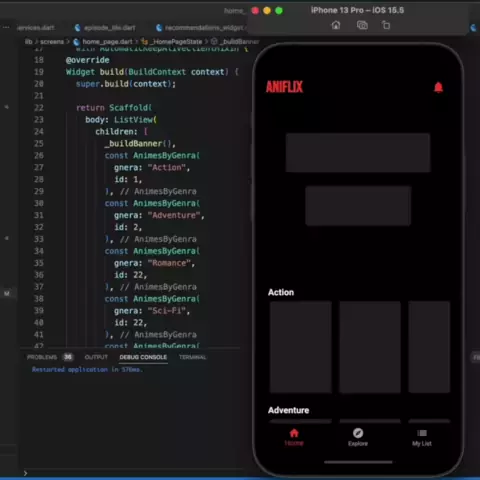Open the Explore tab compass icon

pyautogui.click(x=358, y=433)
